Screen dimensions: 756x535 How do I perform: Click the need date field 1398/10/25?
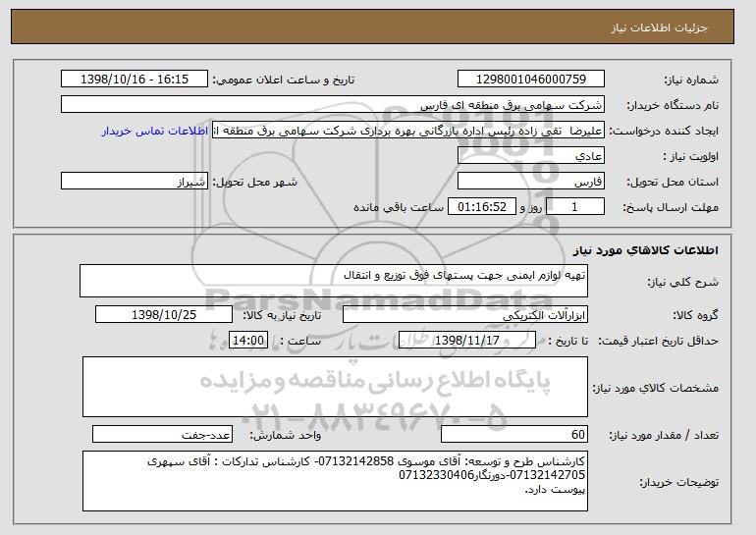coord(164,315)
